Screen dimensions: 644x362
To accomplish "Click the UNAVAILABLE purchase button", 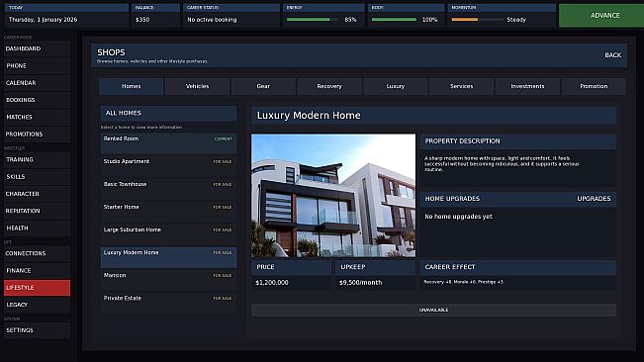I will point(433,310).
